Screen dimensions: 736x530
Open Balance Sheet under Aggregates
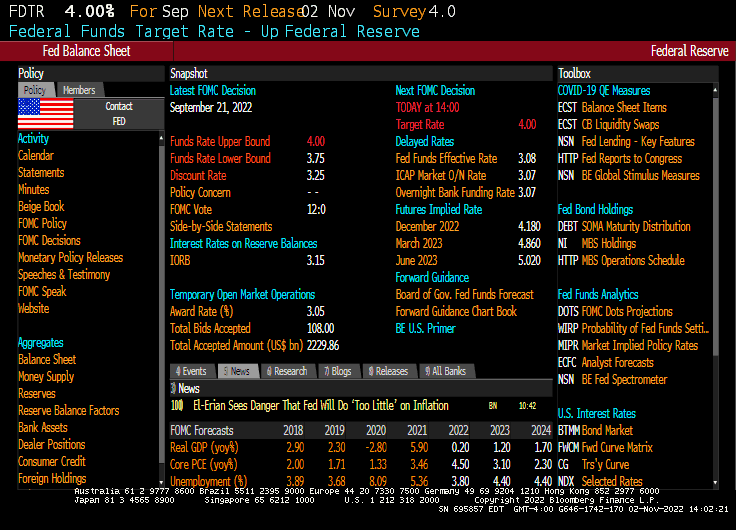(47, 360)
